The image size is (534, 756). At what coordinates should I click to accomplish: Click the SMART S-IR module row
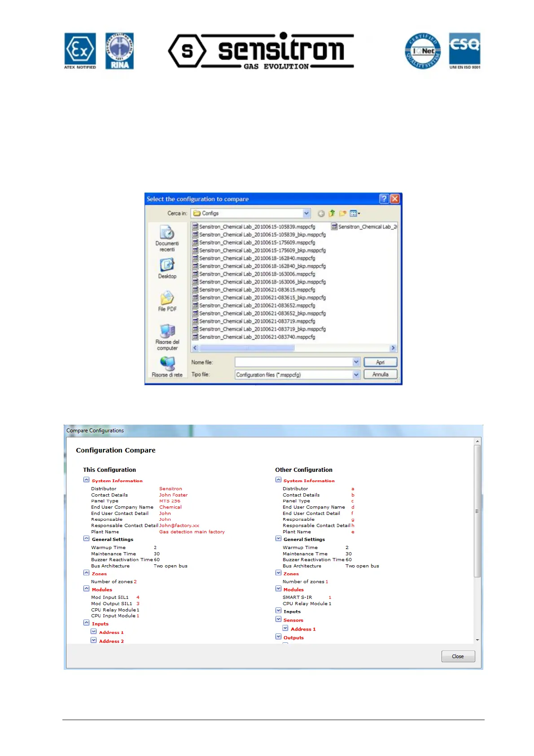[307, 598]
